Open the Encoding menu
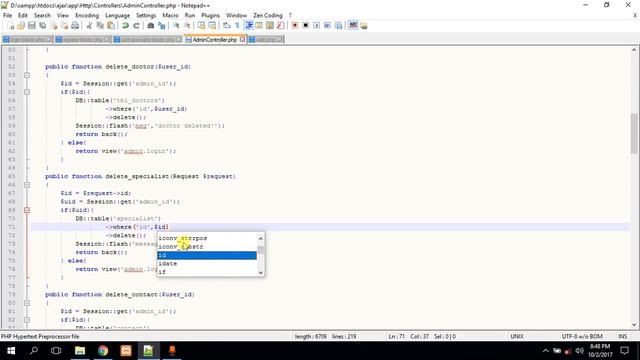Viewport: 640px width, 360px height. point(87,16)
